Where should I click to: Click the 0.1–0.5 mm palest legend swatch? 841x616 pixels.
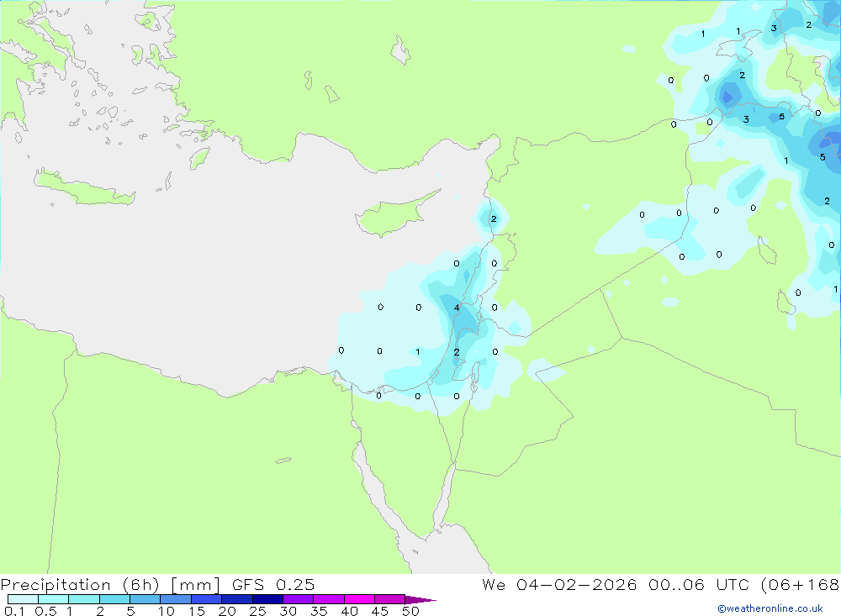pos(23,599)
